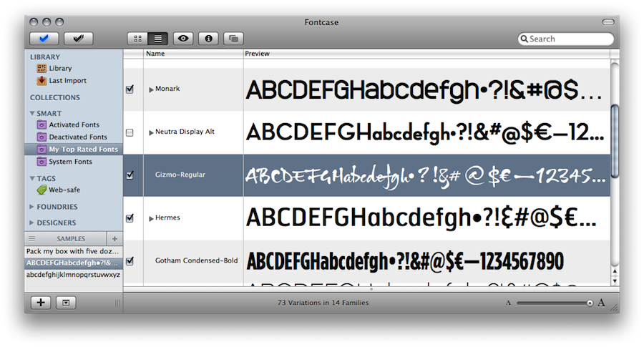Expand the Hermes font family
644x347 pixels.
(151, 218)
